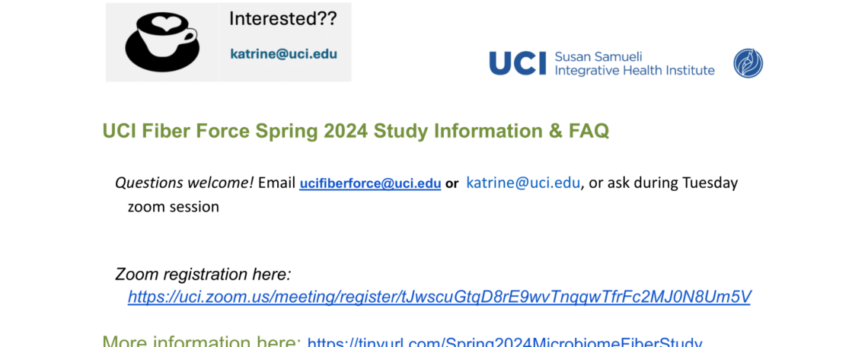The height and width of the screenshot is (347, 868).
Task: Click the word "Email" before the addresses
Action: click(276, 183)
